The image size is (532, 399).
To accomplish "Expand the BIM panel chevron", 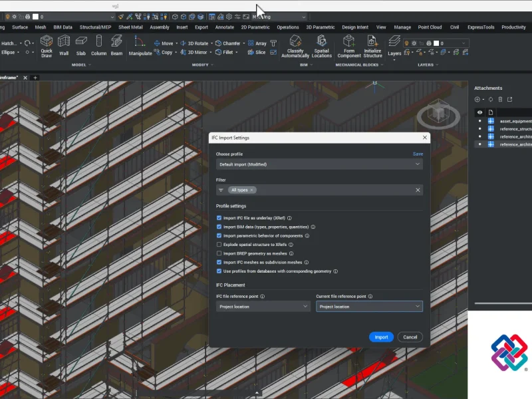I will [x=311, y=65].
